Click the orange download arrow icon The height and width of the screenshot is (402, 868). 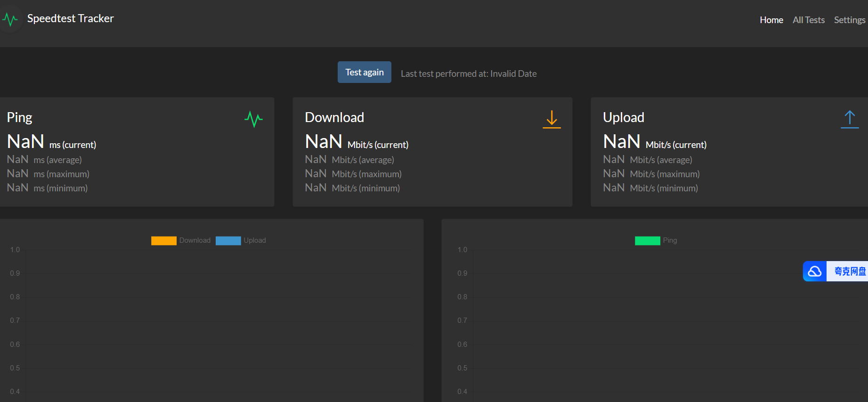click(x=552, y=119)
